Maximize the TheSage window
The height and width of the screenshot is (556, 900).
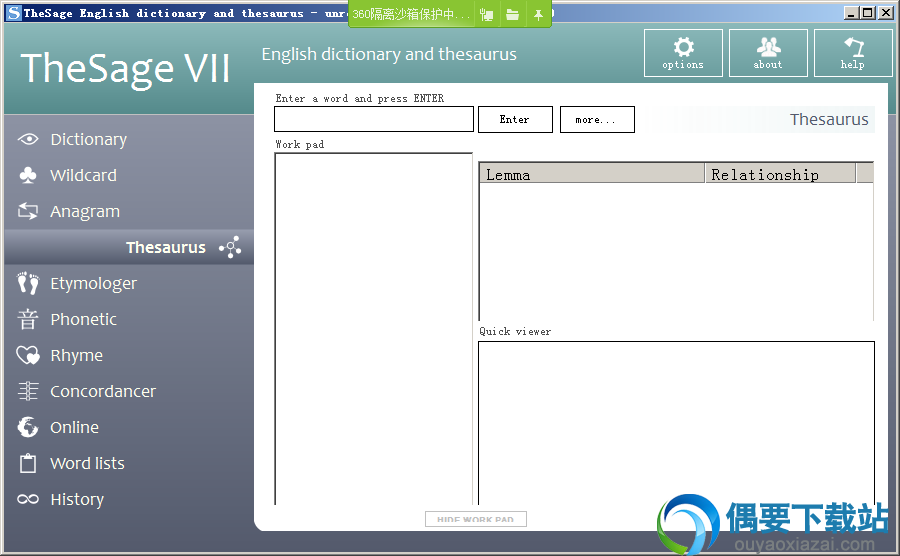867,13
